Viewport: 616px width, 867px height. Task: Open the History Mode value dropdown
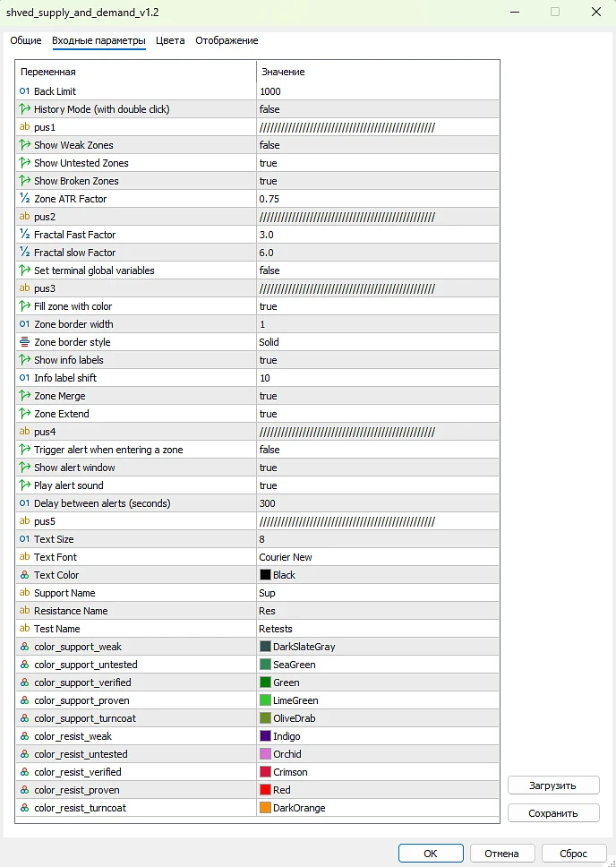pos(269,109)
